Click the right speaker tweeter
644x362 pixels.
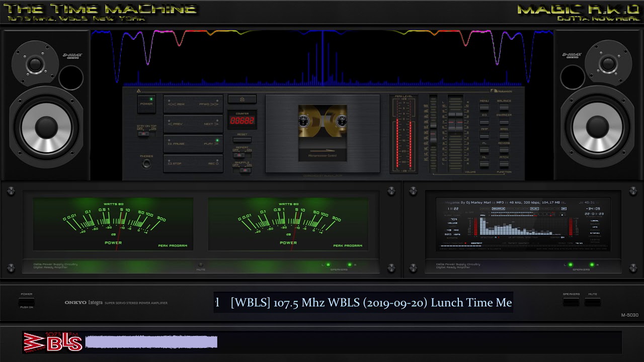[x=609, y=64]
